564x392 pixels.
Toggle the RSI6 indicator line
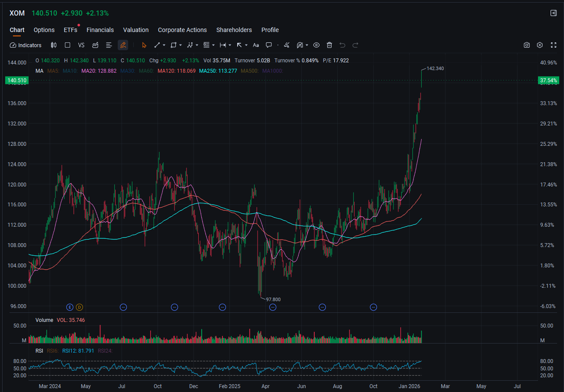click(52, 350)
